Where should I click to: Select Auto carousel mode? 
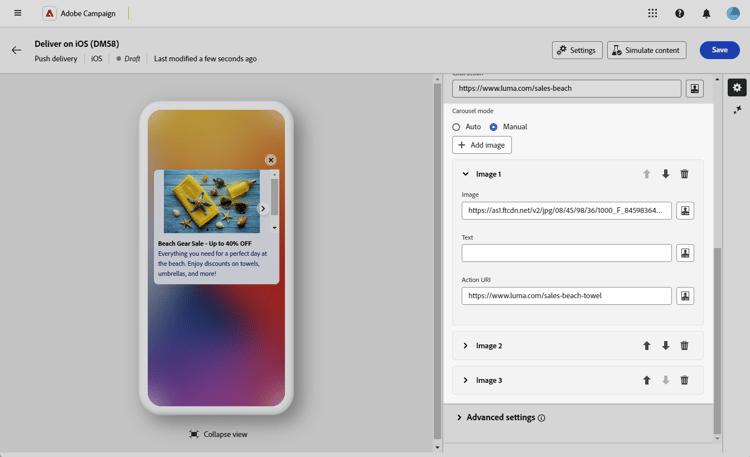click(x=456, y=127)
